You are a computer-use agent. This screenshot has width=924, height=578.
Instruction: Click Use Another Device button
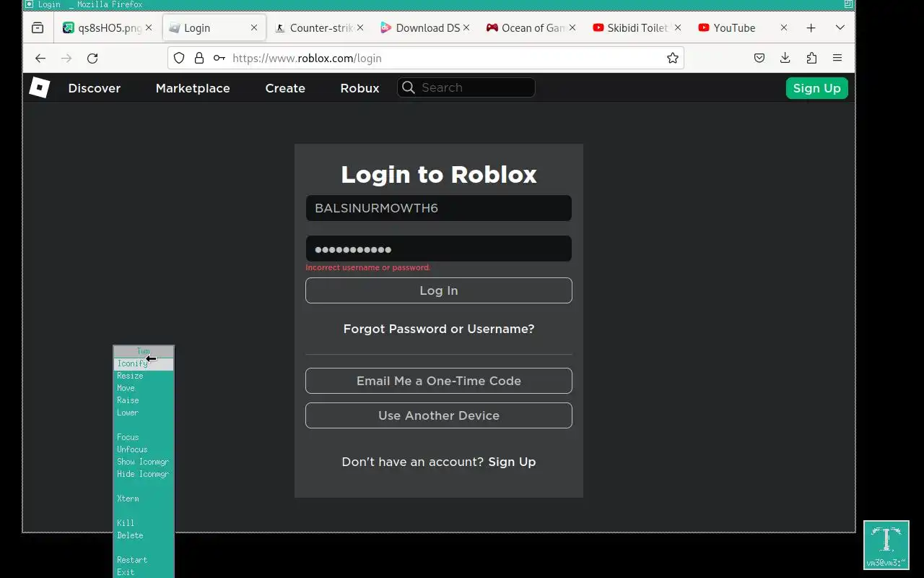click(439, 415)
